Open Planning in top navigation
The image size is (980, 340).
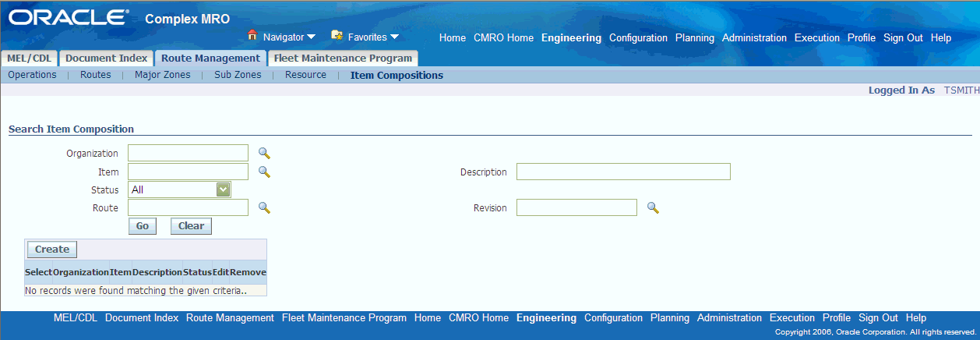click(695, 37)
